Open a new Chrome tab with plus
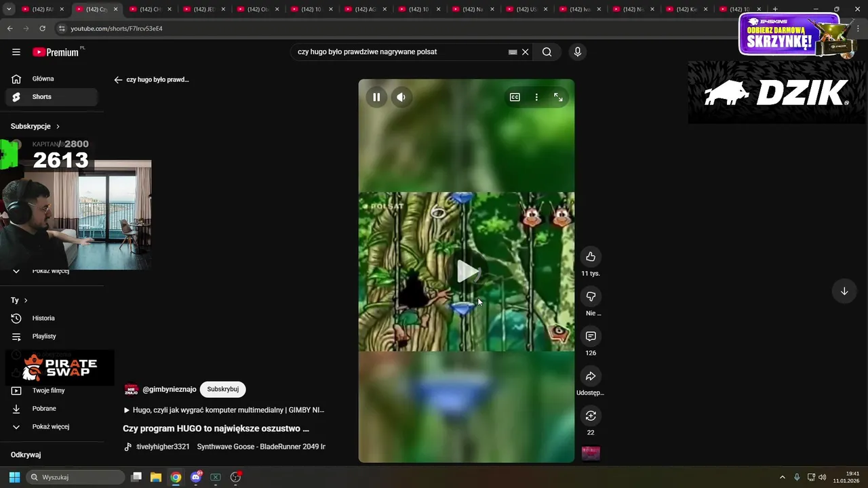This screenshot has height=488, width=868. click(x=775, y=9)
